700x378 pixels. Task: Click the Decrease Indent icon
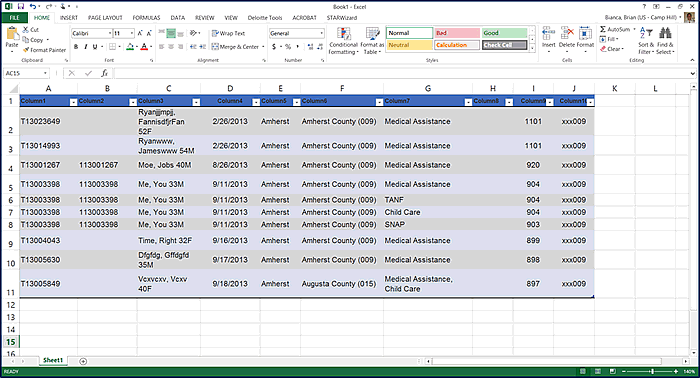[x=193, y=46]
